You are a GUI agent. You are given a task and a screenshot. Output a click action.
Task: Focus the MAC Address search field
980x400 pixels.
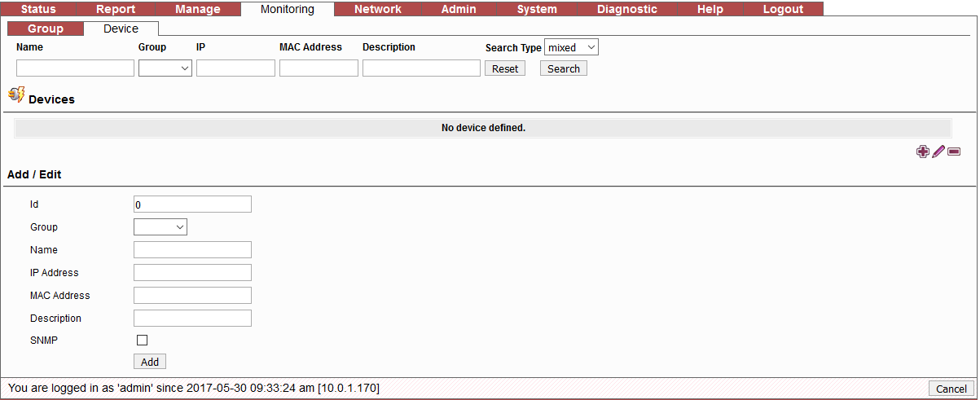tap(319, 68)
